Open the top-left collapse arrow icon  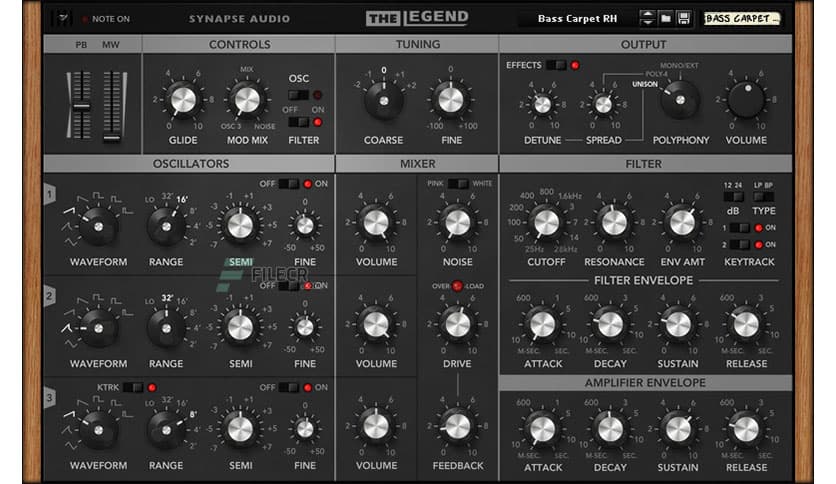[x=63, y=19]
